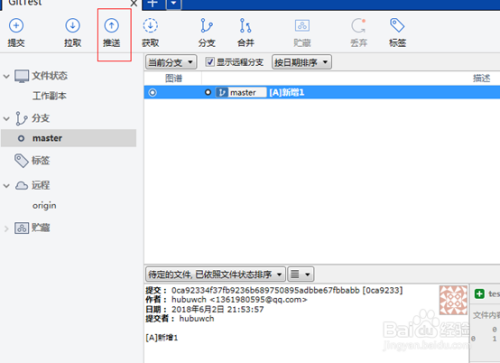
Task: Click the 图谱 column header
Action: (x=173, y=78)
